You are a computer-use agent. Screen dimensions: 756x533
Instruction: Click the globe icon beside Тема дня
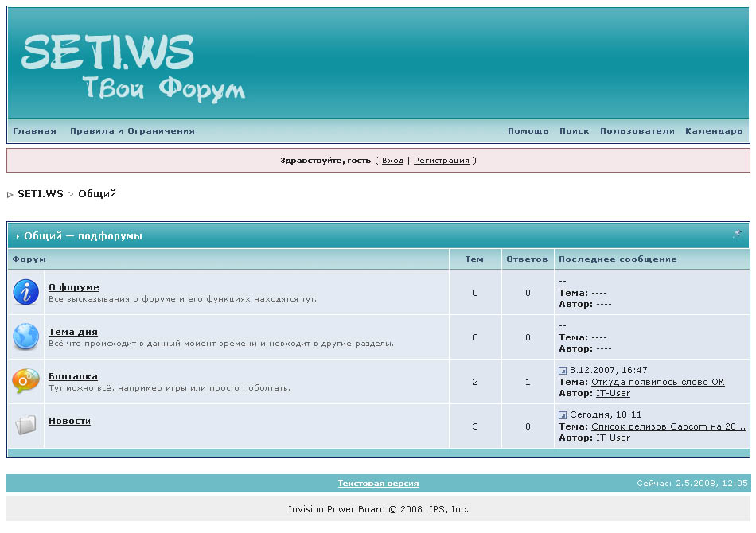click(x=25, y=337)
